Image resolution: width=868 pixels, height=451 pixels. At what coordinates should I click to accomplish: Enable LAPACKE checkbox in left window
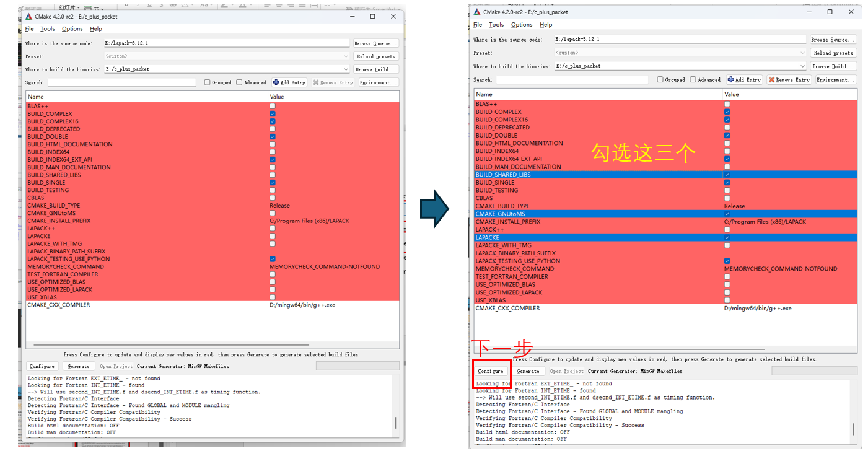click(x=273, y=236)
